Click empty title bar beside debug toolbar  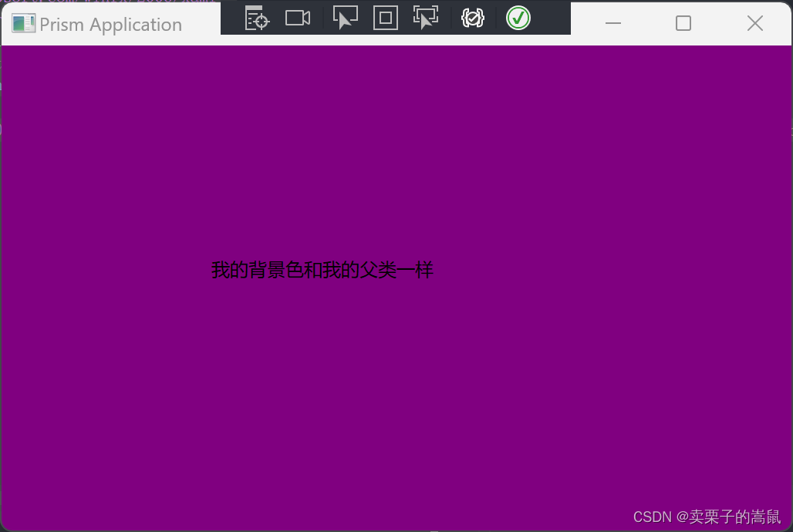pos(584,23)
